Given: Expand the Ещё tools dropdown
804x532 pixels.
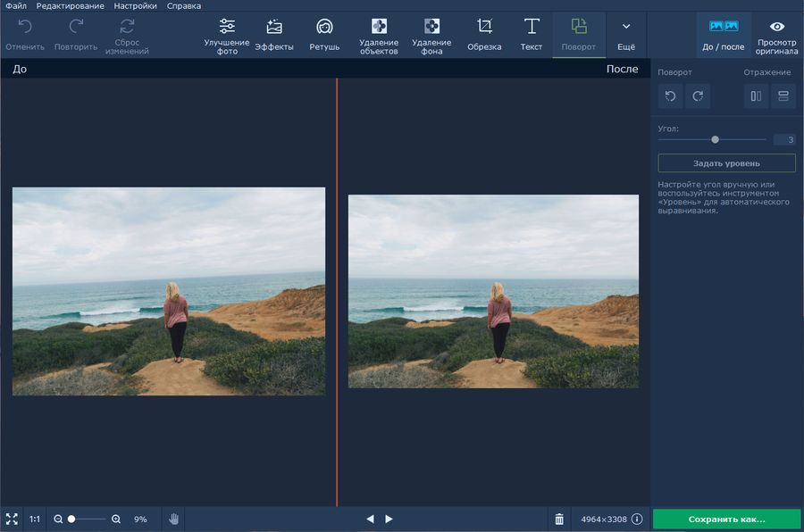Looking at the screenshot, I should click(x=626, y=36).
